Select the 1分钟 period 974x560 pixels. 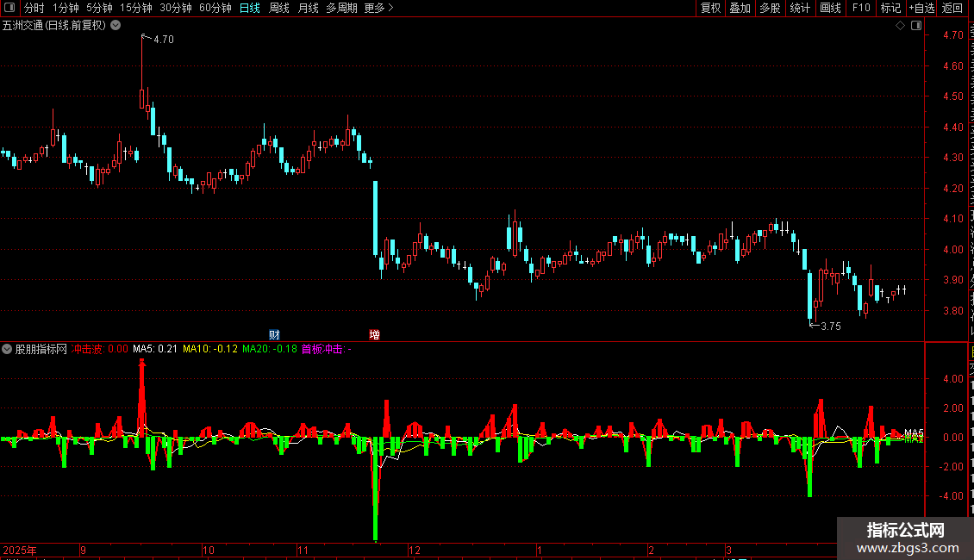66,8
